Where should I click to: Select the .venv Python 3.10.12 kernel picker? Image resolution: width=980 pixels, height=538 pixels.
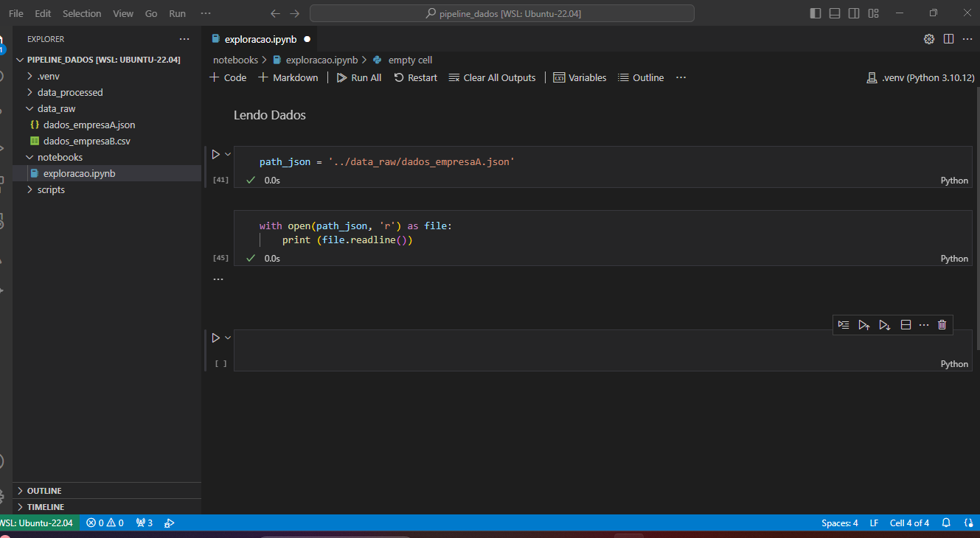pos(921,77)
